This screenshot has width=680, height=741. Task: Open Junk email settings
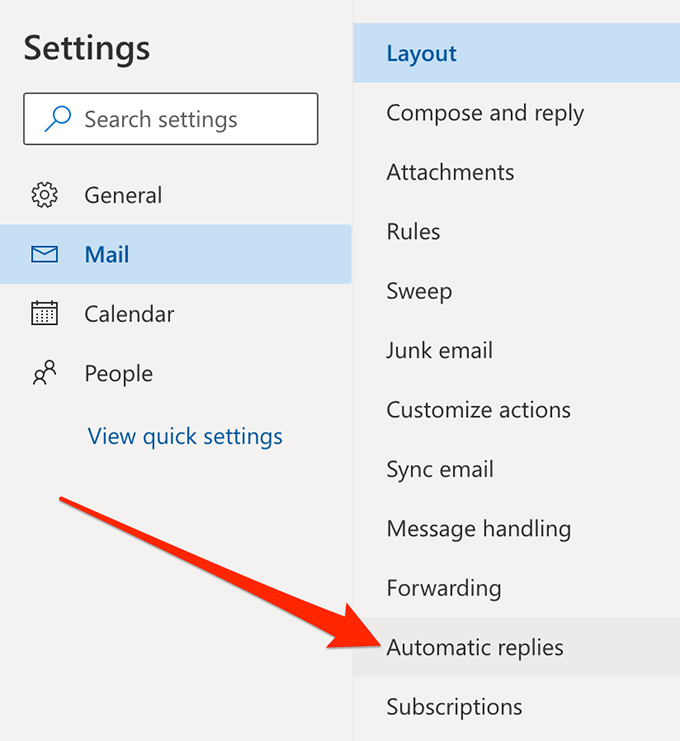(x=516, y=350)
